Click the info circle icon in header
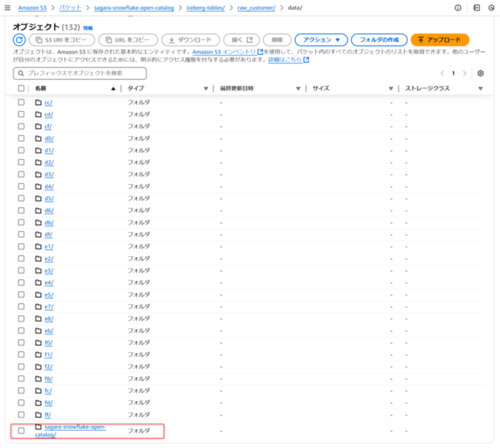 (458, 8)
